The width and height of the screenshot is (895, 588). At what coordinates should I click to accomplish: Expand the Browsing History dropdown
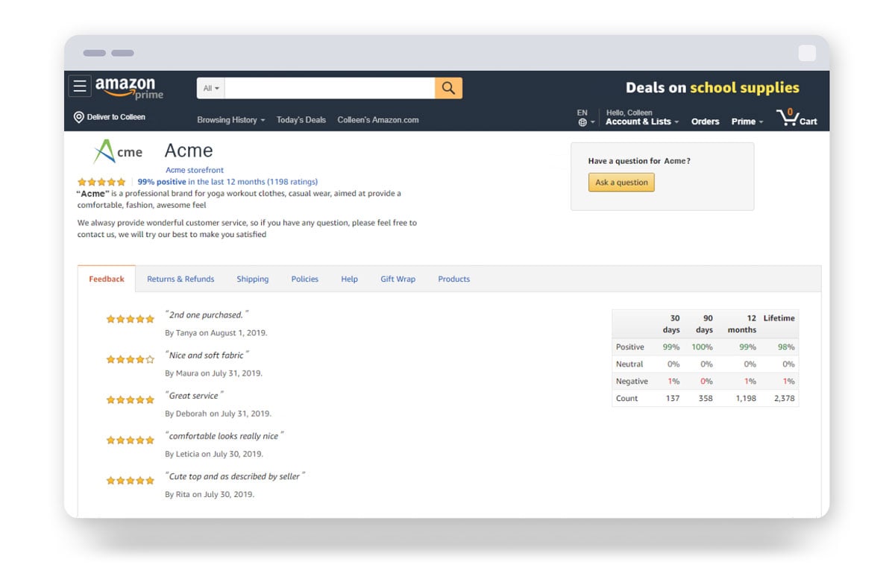[x=230, y=120]
